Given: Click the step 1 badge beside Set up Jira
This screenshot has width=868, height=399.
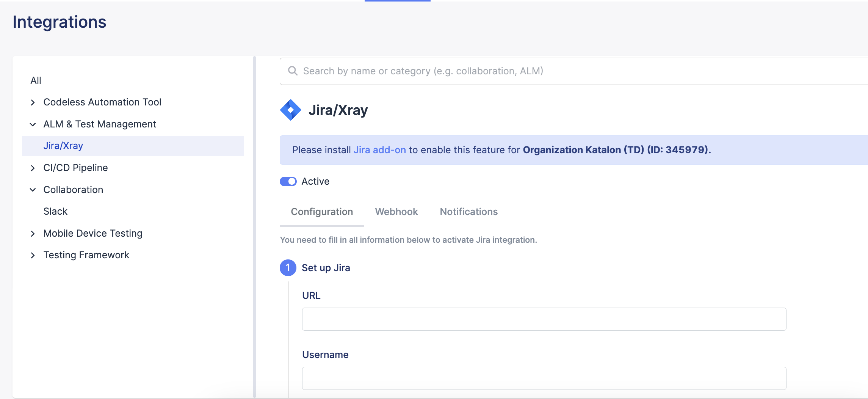Looking at the screenshot, I should pyautogui.click(x=288, y=267).
